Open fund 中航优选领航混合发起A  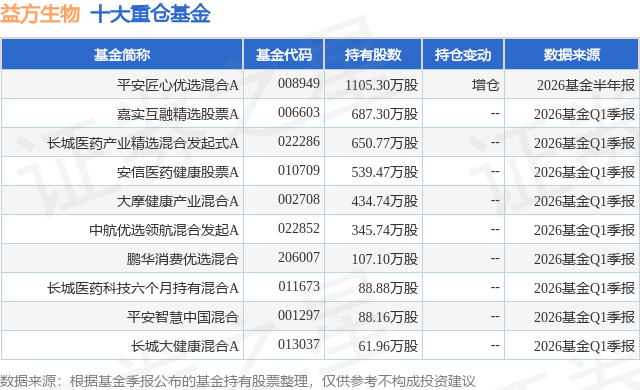tap(164, 230)
